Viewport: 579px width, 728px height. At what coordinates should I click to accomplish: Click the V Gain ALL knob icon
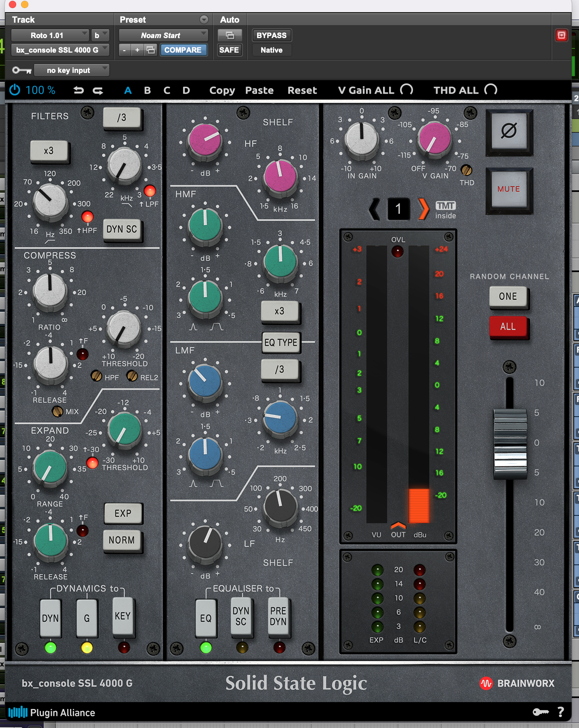coord(407,89)
